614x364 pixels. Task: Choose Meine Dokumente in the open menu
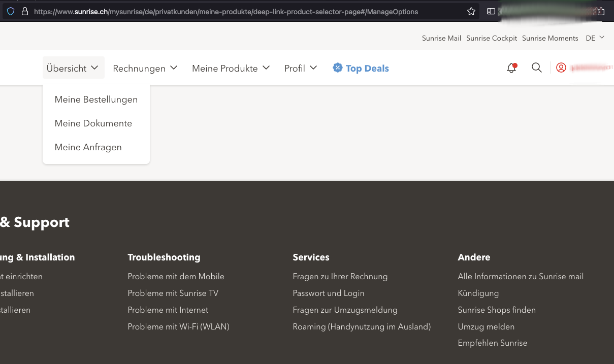point(93,123)
